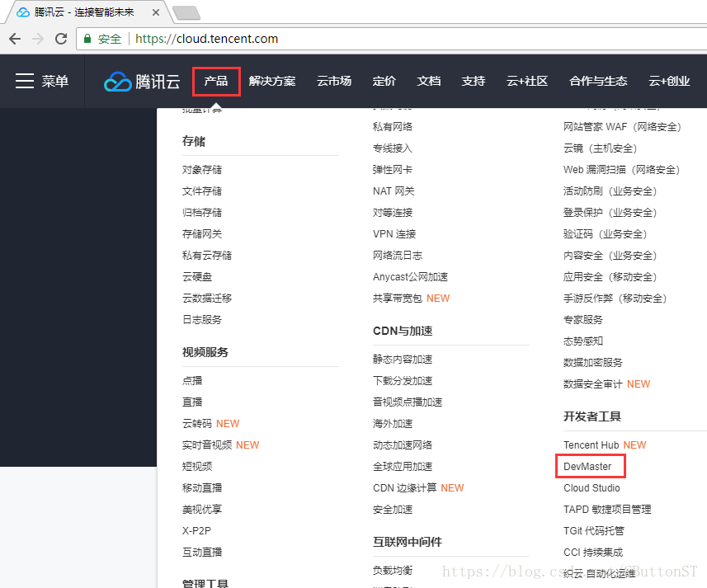This screenshot has height=588, width=707.
Task: Open 美视优享 product link
Action: [x=202, y=509]
